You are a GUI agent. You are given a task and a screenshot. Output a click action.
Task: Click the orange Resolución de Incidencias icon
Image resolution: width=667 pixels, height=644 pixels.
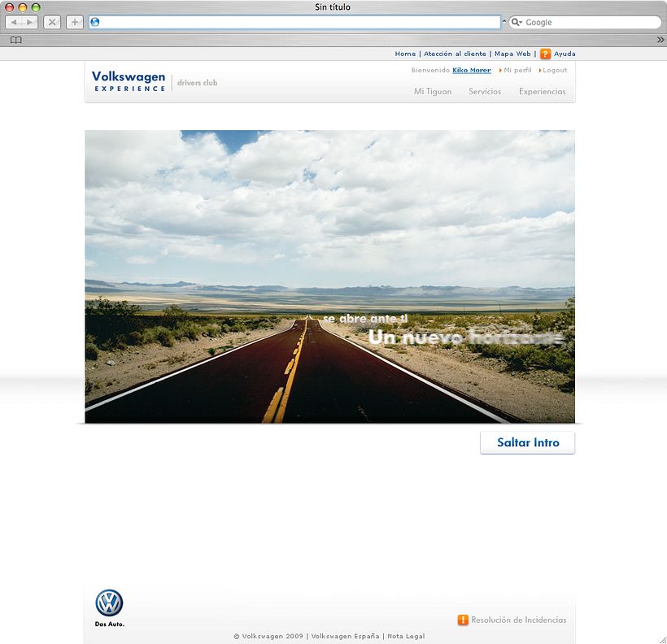(x=463, y=620)
